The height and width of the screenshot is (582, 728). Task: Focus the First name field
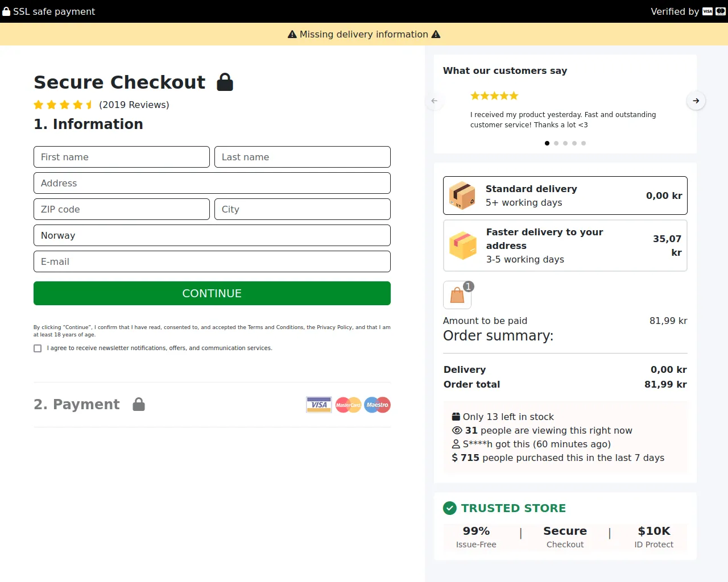click(122, 157)
